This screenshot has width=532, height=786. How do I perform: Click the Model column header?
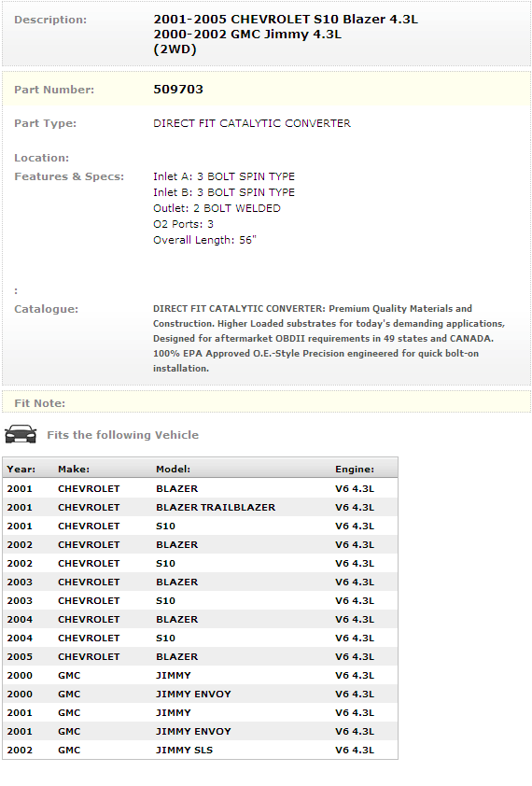[x=173, y=470]
